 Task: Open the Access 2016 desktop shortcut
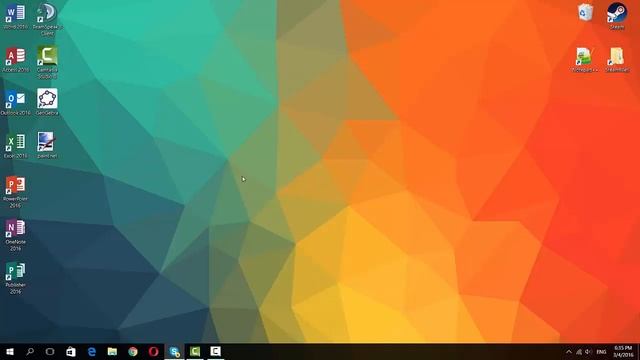click(x=16, y=60)
